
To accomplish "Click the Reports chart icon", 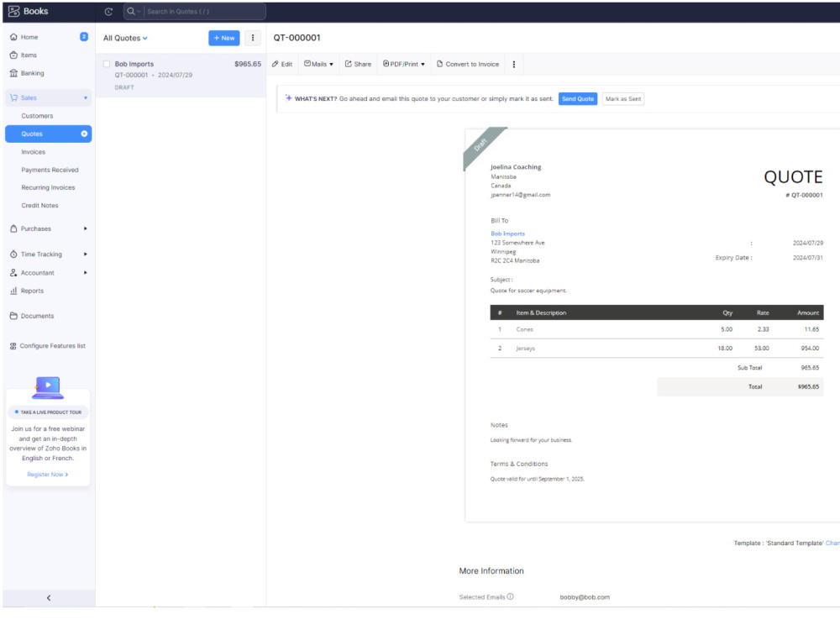I will (x=13, y=291).
